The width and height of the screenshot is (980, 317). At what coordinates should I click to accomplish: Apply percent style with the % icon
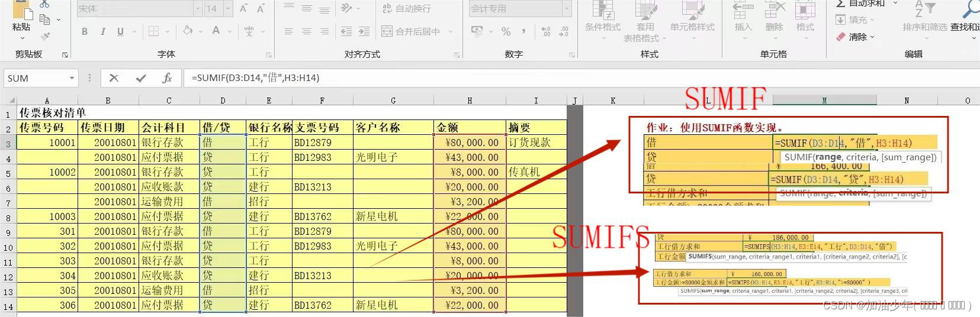click(506, 31)
